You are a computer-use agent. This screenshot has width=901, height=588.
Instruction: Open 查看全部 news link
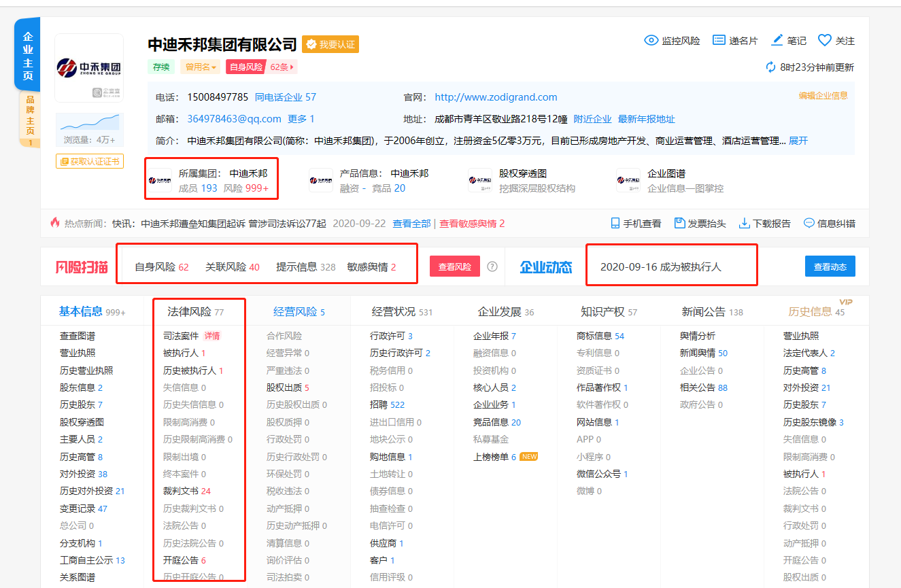(411, 223)
